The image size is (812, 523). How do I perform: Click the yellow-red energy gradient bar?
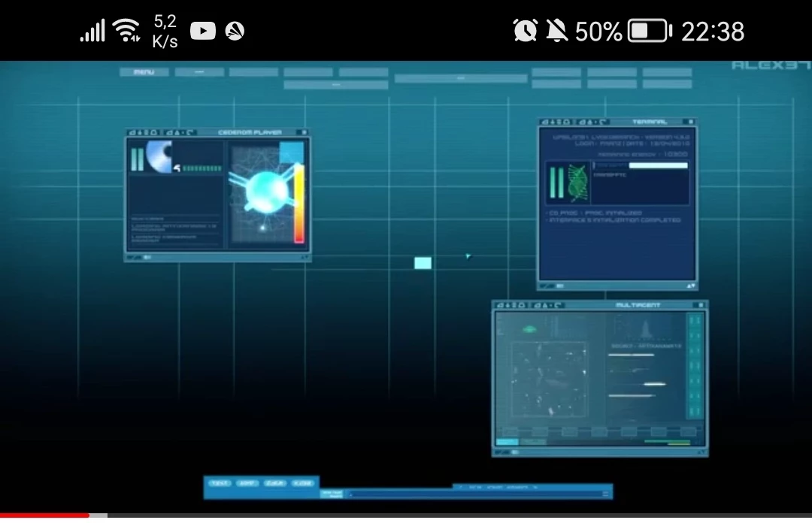pos(299,203)
